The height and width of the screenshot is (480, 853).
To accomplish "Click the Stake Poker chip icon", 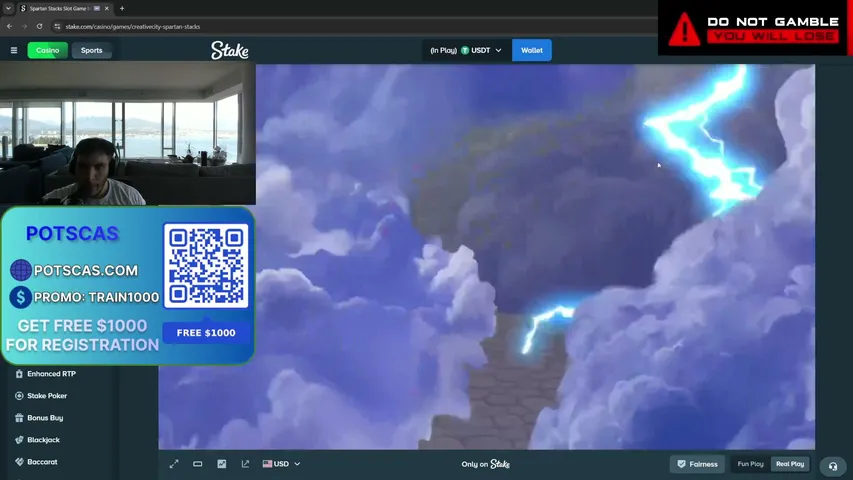I will (x=19, y=396).
